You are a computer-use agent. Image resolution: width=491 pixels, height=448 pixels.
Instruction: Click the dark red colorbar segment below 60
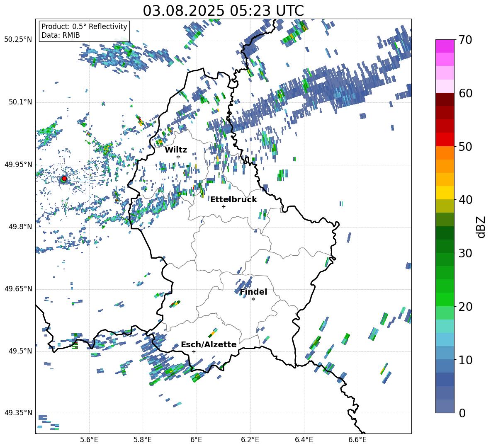[445, 100]
